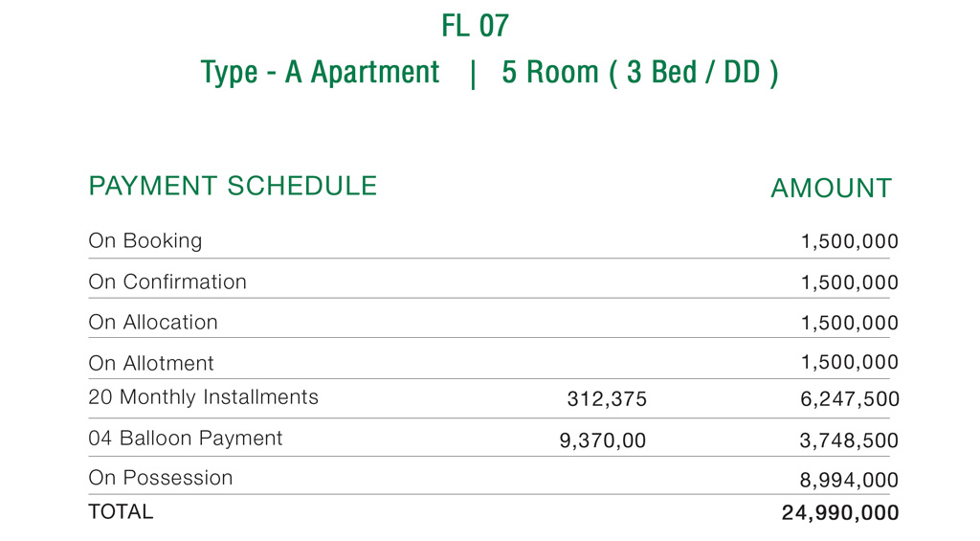Select the 24,990,000 total amount
This screenshot has width=980, height=541.
(840, 514)
